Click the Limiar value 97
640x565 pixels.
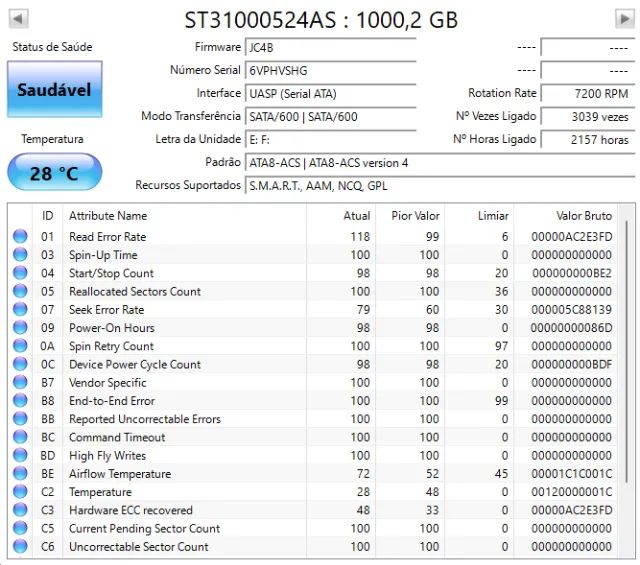(502, 346)
